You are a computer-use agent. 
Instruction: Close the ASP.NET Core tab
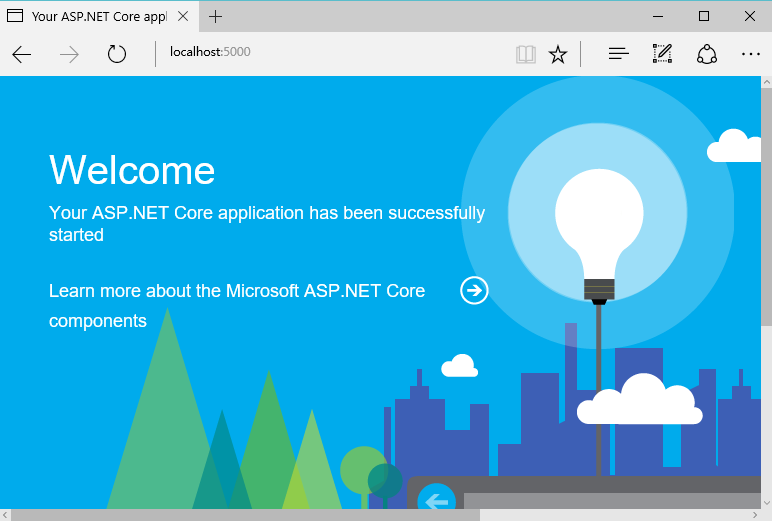[x=183, y=16]
